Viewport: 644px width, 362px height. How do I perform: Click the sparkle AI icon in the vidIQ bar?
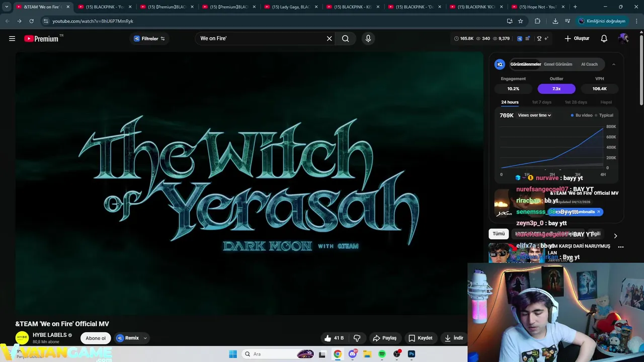click(x=546, y=38)
